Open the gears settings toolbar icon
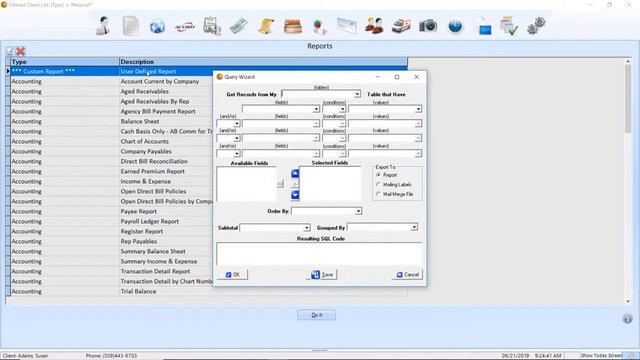The width and height of the screenshot is (640, 360). (x=536, y=26)
